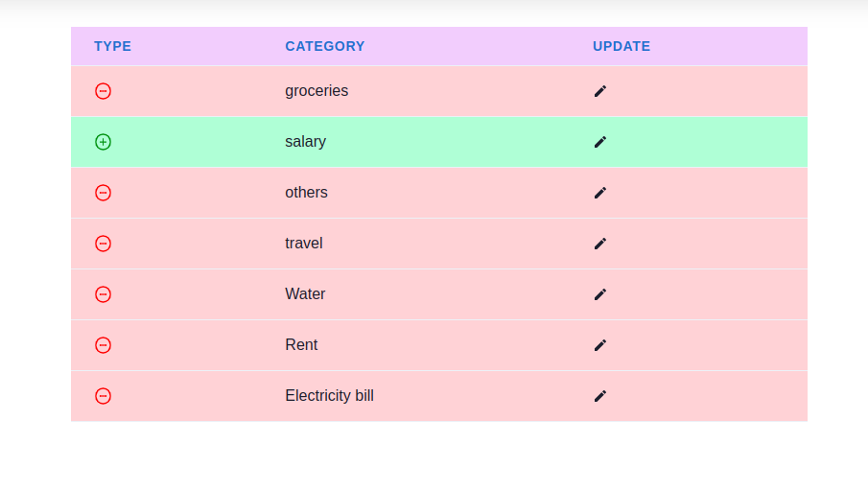Click the TYPE column header
Screen dimensions: 868x490
pyautogui.click(x=112, y=46)
